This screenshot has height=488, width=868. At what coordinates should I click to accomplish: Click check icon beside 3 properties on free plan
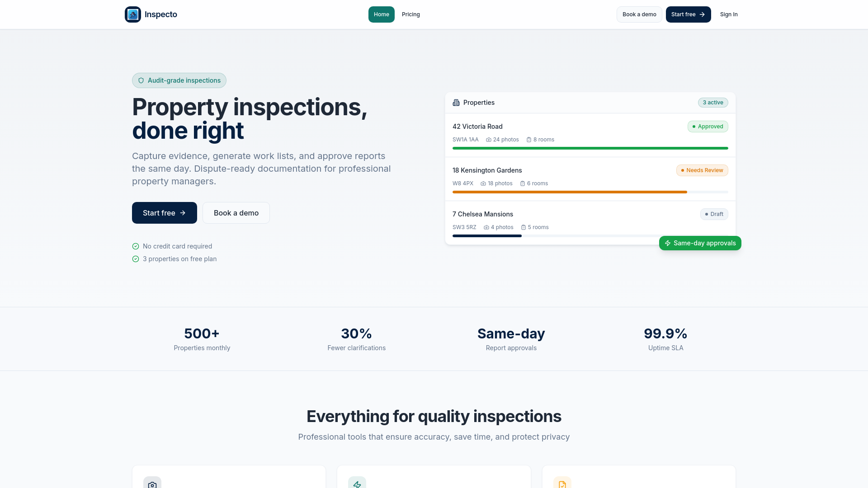(x=136, y=259)
